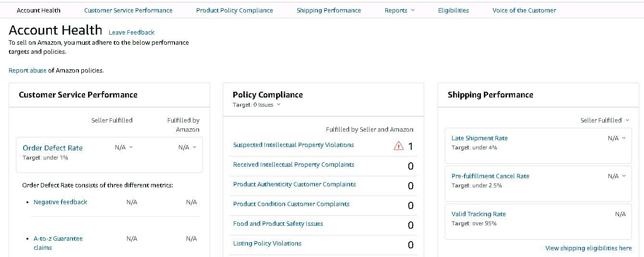Open Food and Product Safety Issues link

point(278,224)
